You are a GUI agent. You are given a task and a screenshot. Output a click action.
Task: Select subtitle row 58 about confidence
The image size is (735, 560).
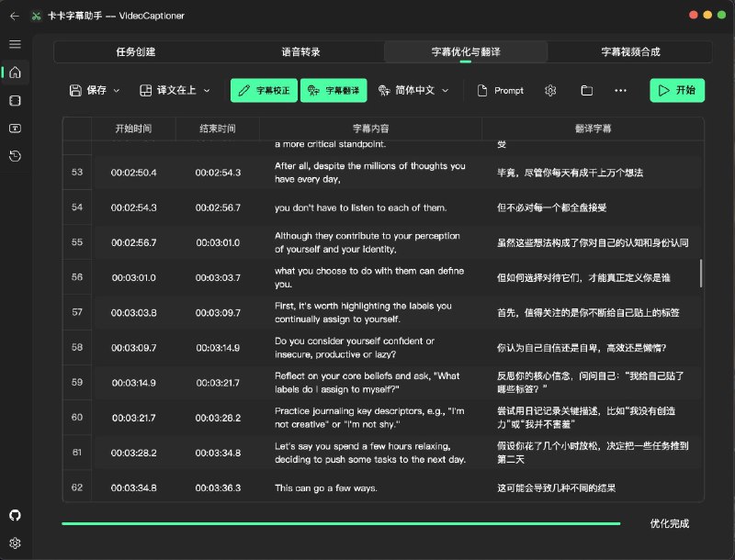coord(367,347)
